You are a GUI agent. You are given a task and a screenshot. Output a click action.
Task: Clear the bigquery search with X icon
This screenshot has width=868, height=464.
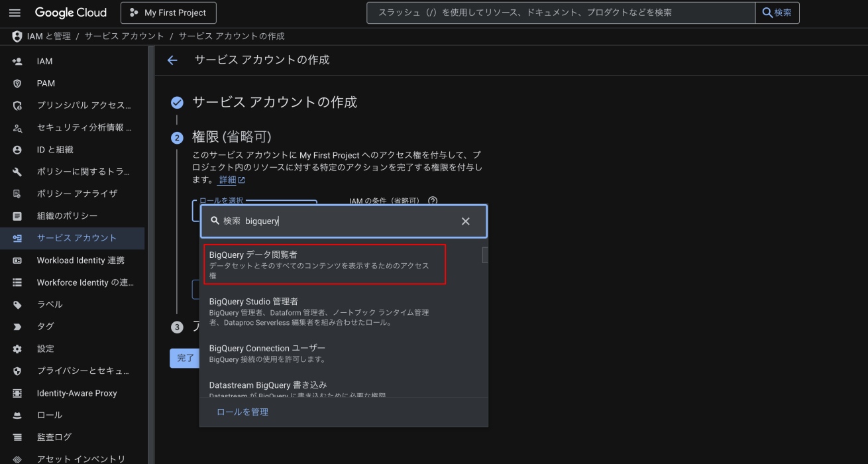pyautogui.click(x=465, y=221)
